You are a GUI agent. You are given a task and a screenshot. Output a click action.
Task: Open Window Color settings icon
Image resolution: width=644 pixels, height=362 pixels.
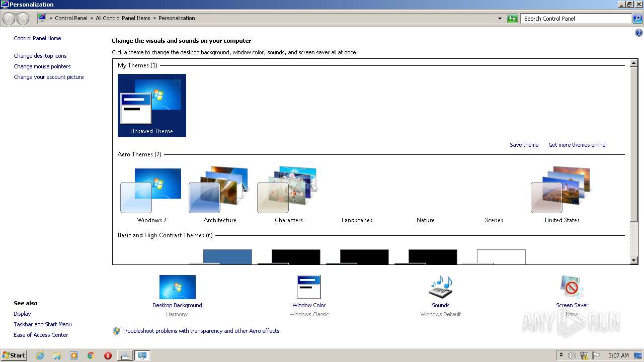(309, 287)
